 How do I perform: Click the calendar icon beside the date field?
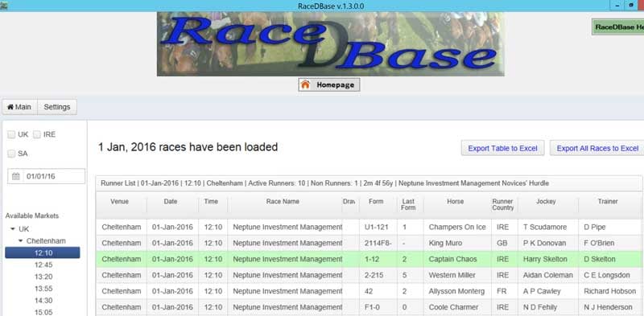coord(15,176)
